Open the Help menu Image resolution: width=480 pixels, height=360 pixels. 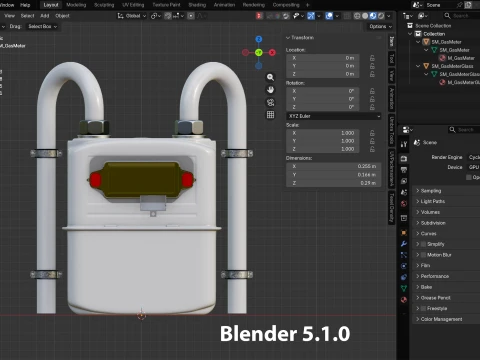click(x=25, y=5)
